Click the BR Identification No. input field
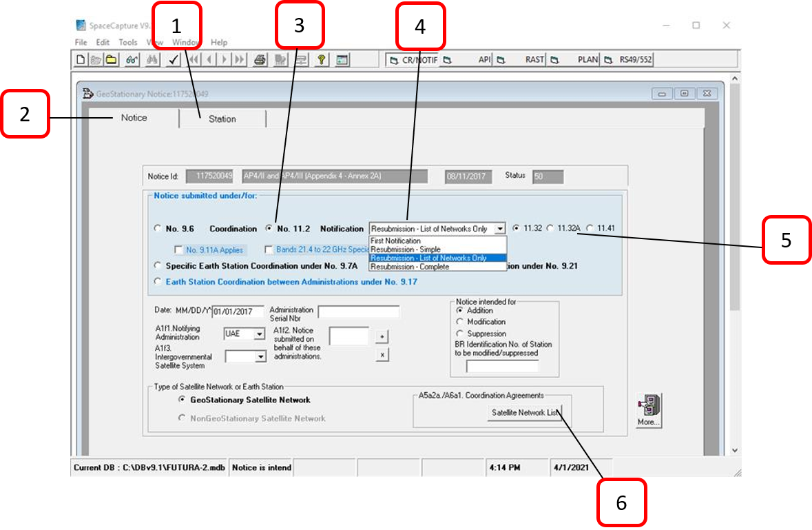Screen dimensions: 812x530 [502, 366]
